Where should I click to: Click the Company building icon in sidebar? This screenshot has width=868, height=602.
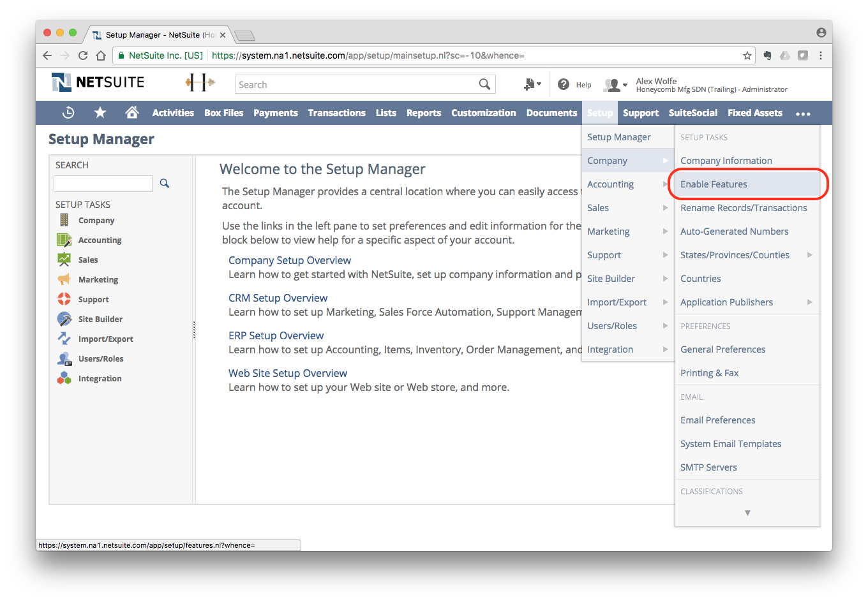pyautogui.click(x=64, y=220)
